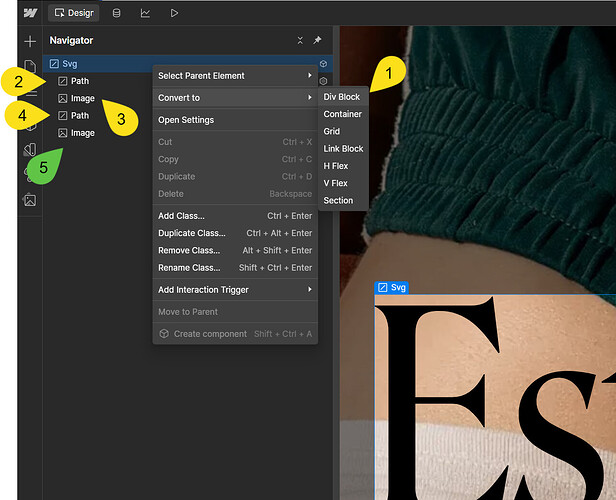Click the Webflow logo icon
Image resolution: width=616 pixels, height=500 pixels.
pyautogui.click(x=30, y=13)
